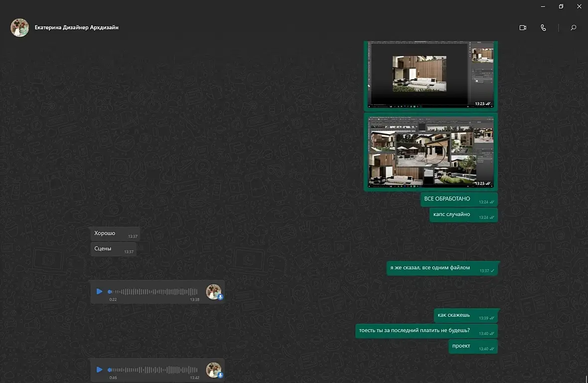Start a video call with Екатерина

coord(523,28)
